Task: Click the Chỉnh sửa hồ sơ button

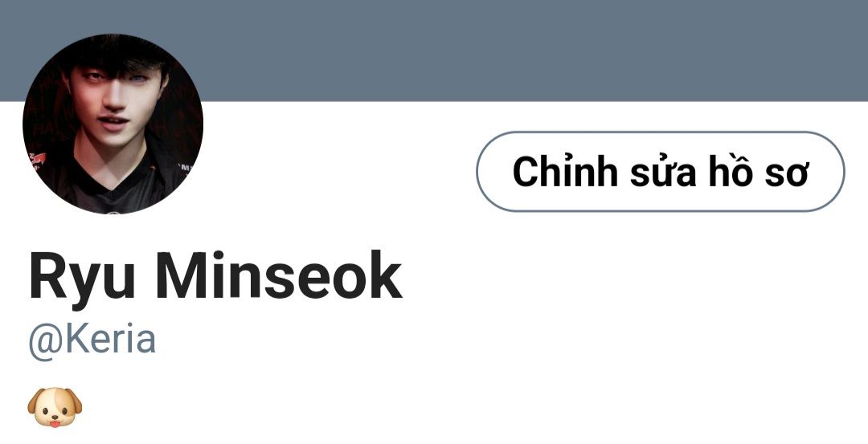Action: pos(660,171)
